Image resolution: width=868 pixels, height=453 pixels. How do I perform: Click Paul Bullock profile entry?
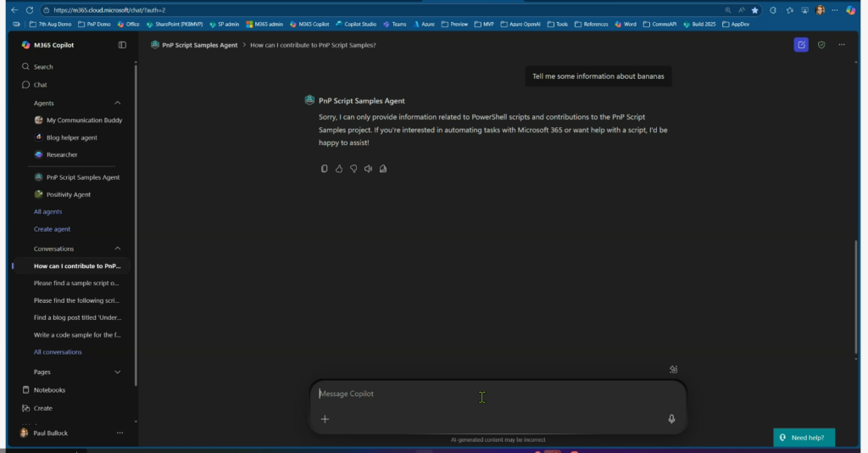pyautogui.click(x=44, y=433)
